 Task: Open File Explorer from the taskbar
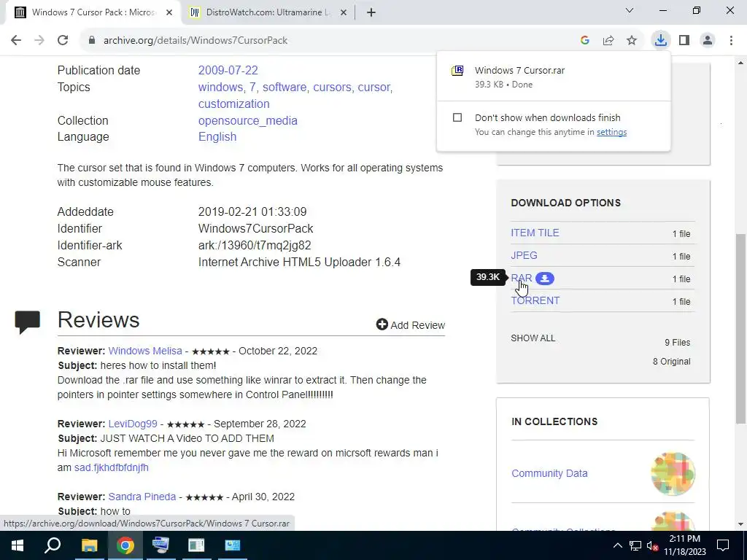point(89,545)
